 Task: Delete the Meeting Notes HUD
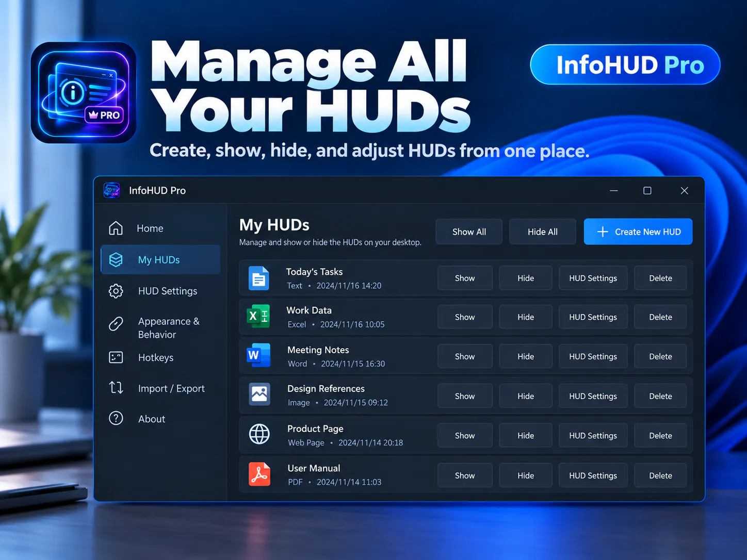[x=660, y=356]
